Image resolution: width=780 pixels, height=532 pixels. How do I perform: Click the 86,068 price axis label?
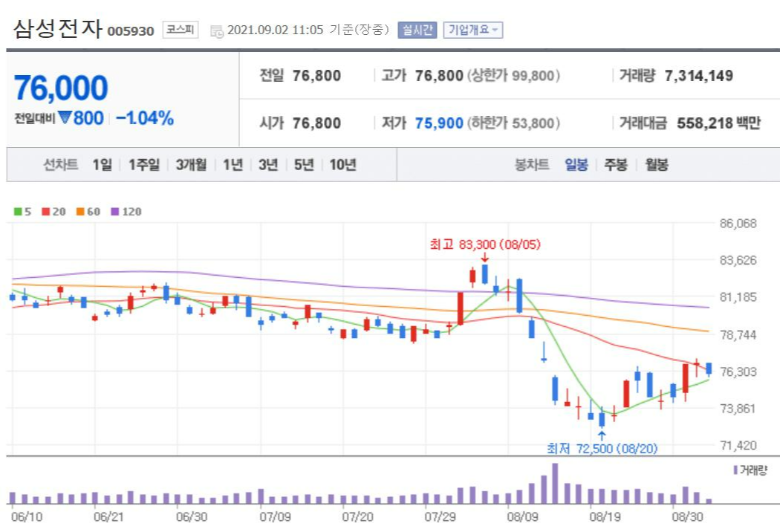(738, 224)
